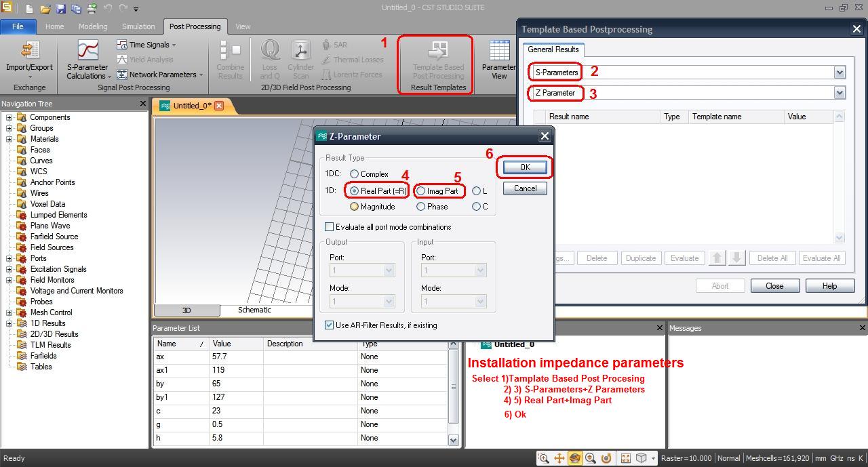Click the reset view to fit icon
This screenshot has height=467, width=868.
point(626,458)
